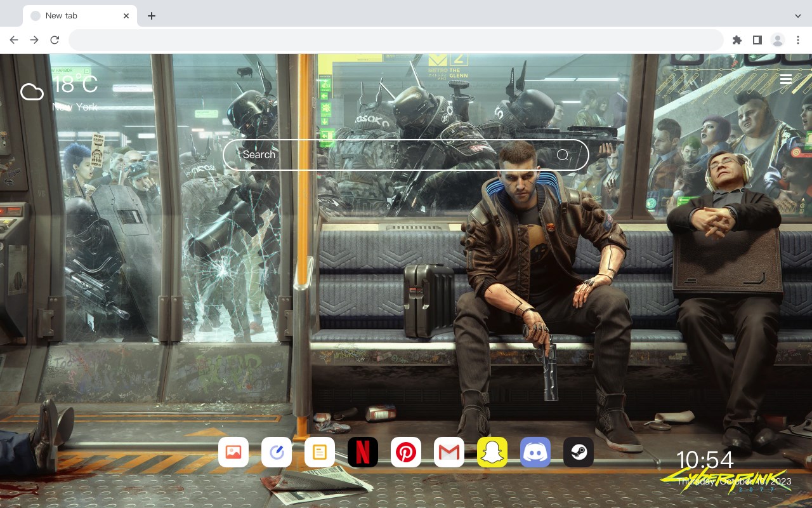Open the Snapchat shortcut

pyautogui.click(x=492, y=452)
